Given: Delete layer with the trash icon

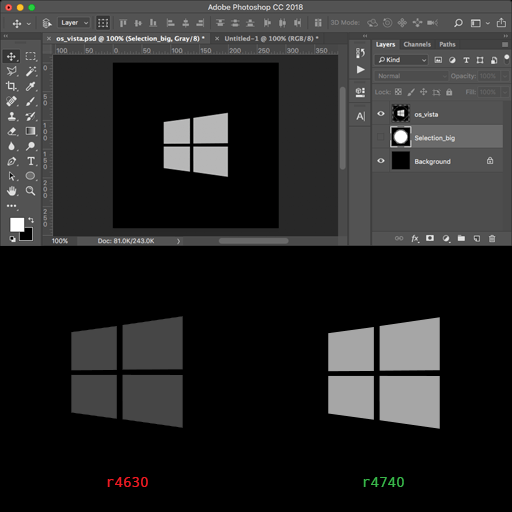Looking at the screenshot, I should [x=492, y=238].
